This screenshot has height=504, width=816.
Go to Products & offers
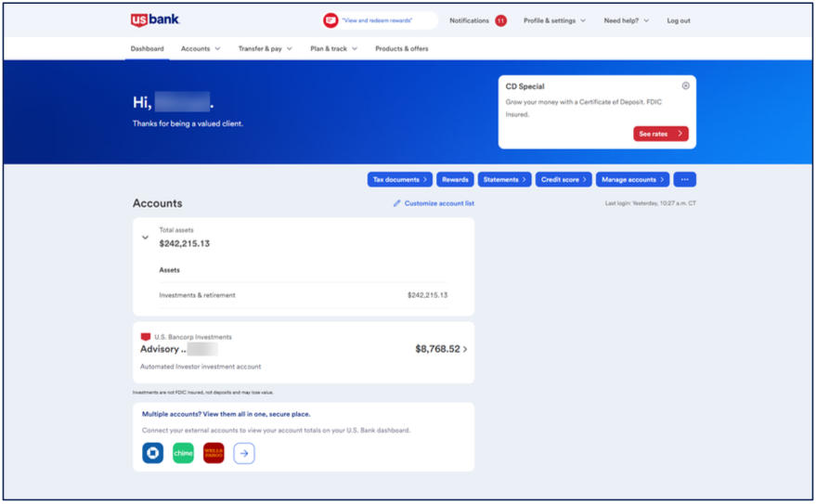[x=402, y=48]
